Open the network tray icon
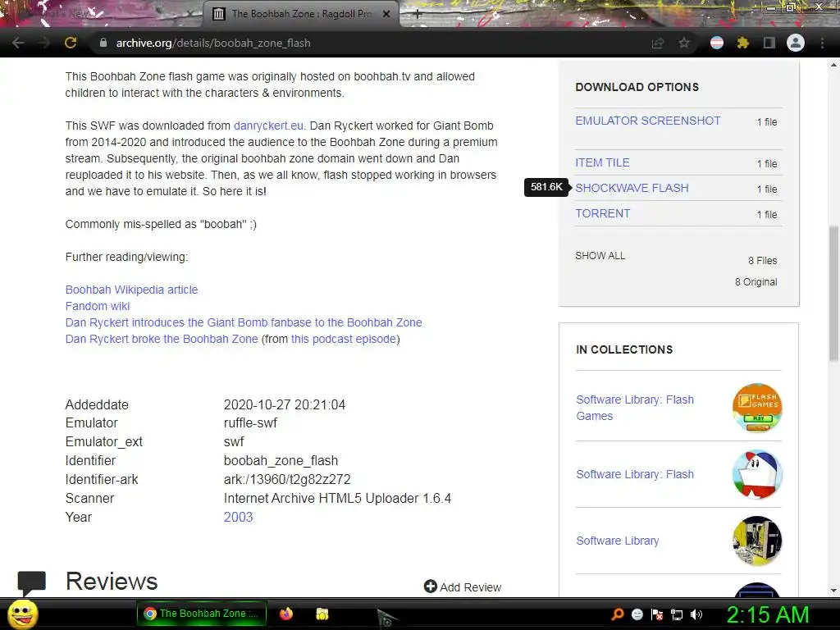 click(677, 614)
